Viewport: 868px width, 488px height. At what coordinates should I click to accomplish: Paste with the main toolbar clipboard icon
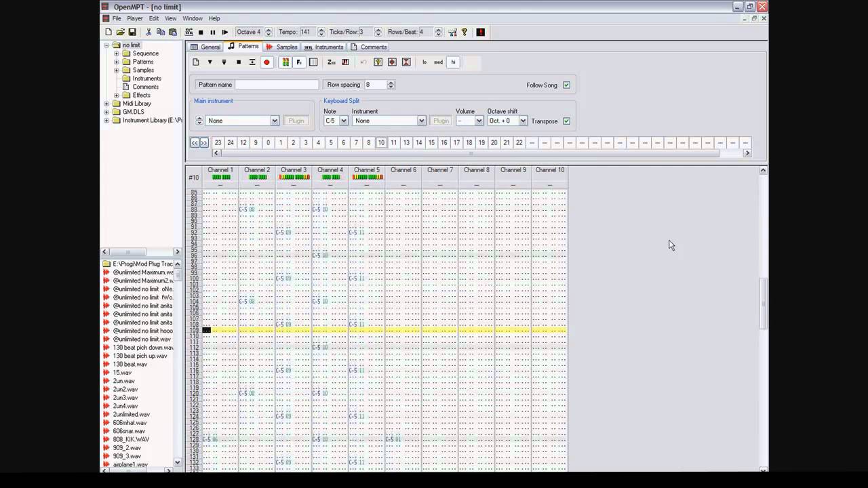(x=172, y=32)
